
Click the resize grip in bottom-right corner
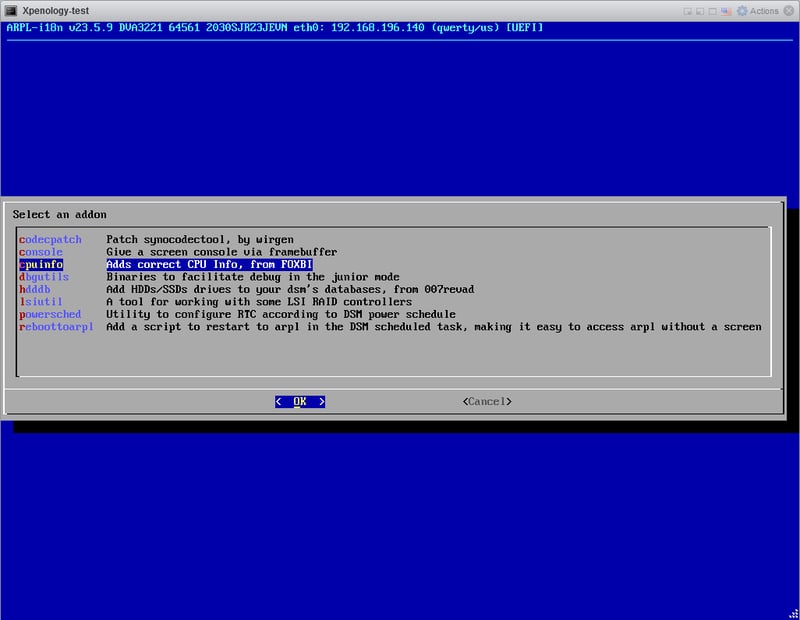point(794,614)
